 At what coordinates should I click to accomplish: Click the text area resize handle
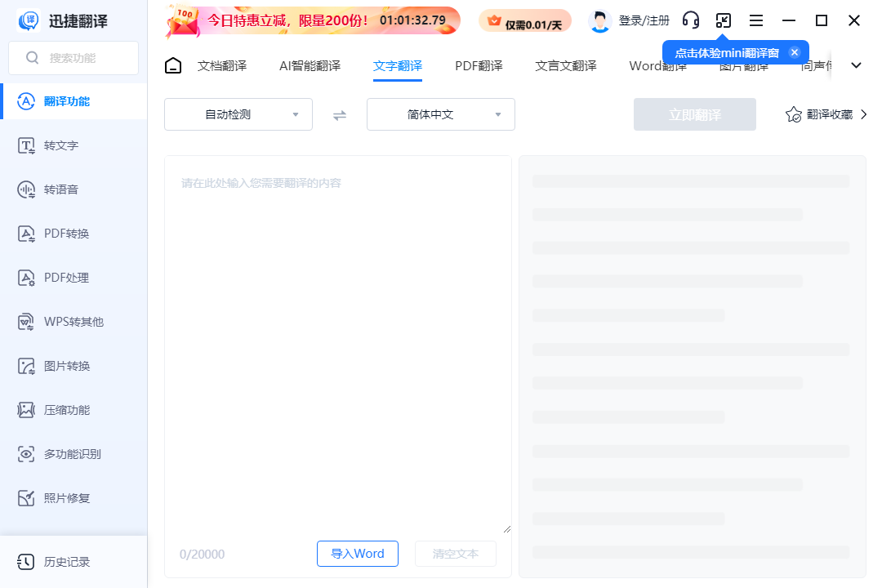pyautogui.click(x=507, y=529)
